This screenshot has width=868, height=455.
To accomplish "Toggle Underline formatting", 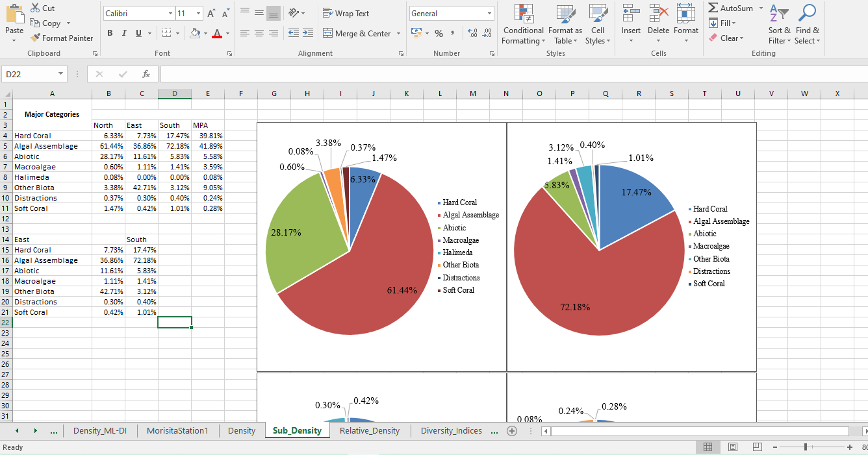I will click(x=138, y=33).
